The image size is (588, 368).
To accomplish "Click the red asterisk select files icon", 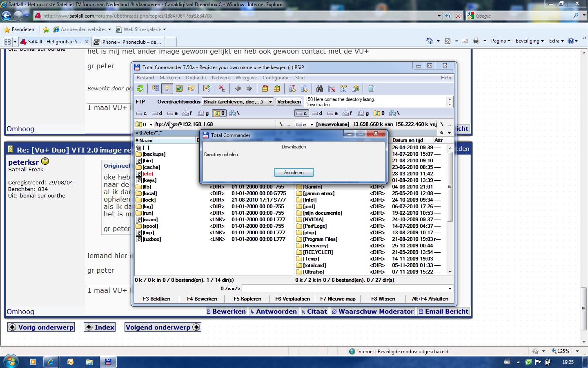I will click(222, 88).
